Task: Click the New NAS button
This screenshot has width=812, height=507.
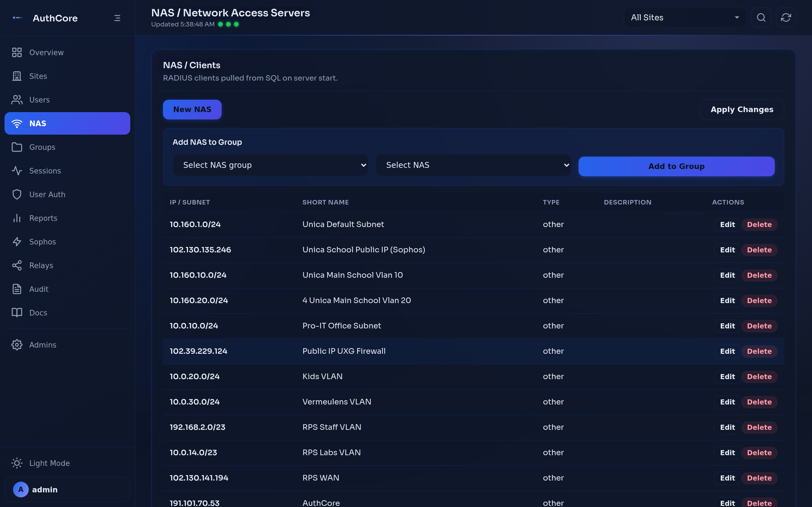Action: pyautogui.click(x=192, y=109)
